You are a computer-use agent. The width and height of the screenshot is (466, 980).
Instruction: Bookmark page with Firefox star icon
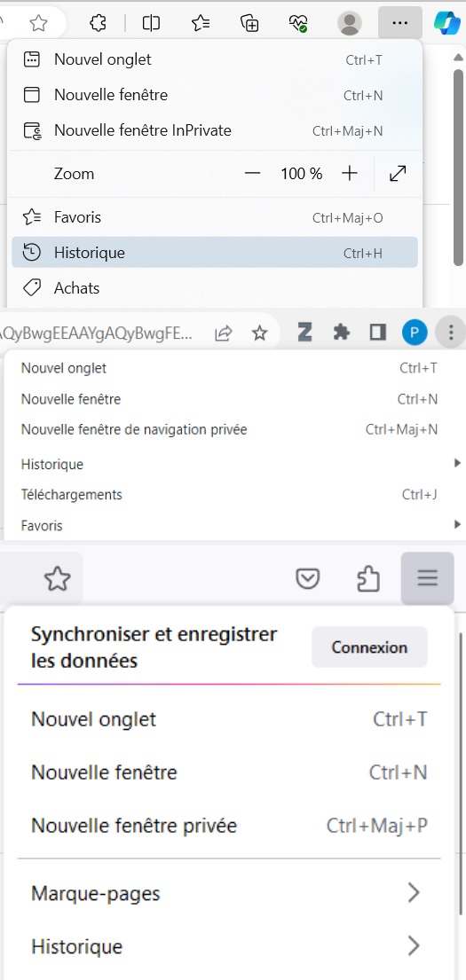tap(58, 580)
